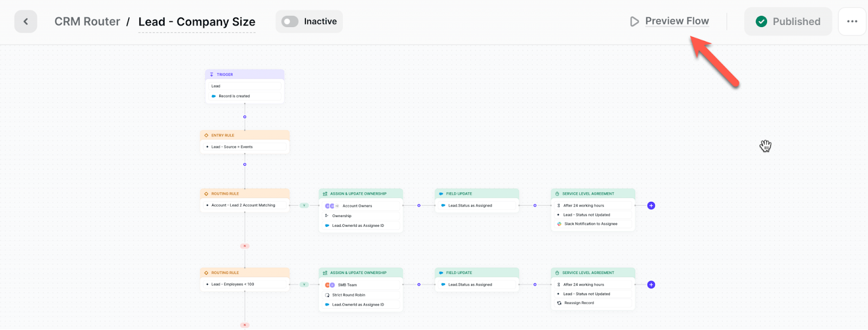Select Lead - Employees < 100 routing rule

(245, 284)
